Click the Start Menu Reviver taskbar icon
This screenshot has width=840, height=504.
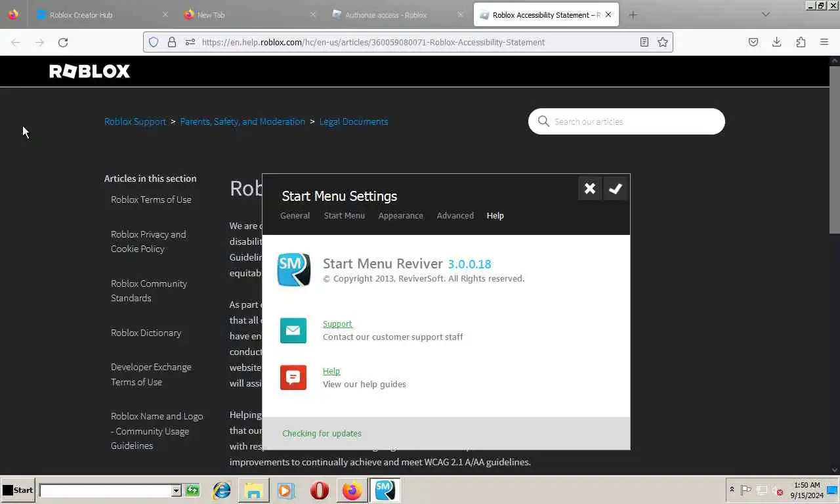[x=385, y=490]
